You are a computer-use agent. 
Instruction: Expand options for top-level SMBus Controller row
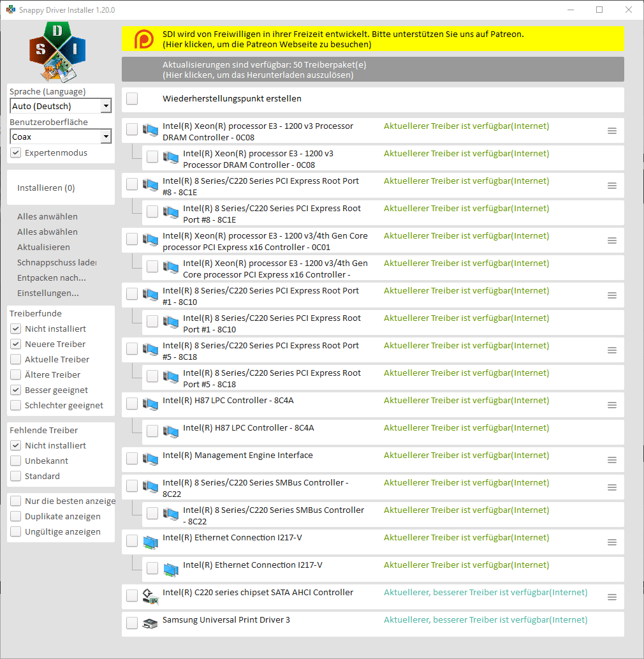[x=612, y=487]
